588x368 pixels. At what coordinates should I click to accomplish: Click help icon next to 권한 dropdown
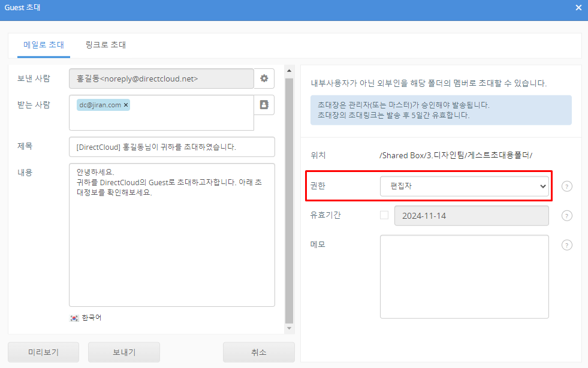(x=567, y=186)
